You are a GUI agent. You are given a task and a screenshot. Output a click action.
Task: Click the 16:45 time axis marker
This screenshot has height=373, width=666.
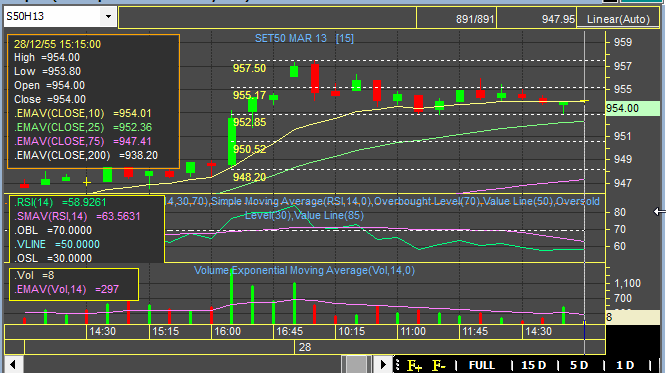[x=290, y=331]
